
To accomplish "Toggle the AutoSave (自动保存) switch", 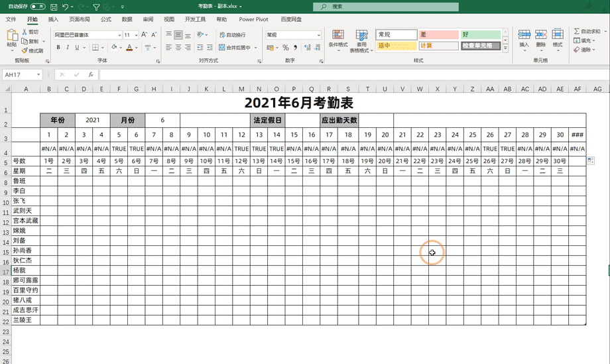I will pos(38,7).
